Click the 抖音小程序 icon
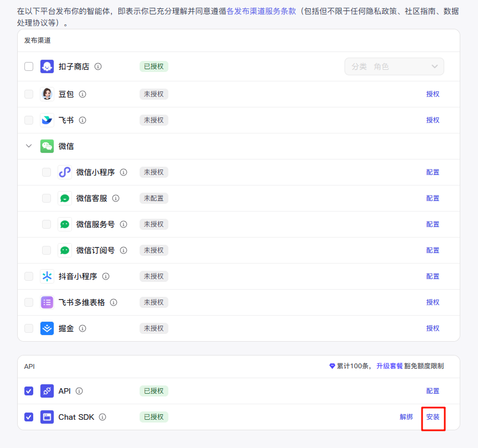 tap(47, 276)
